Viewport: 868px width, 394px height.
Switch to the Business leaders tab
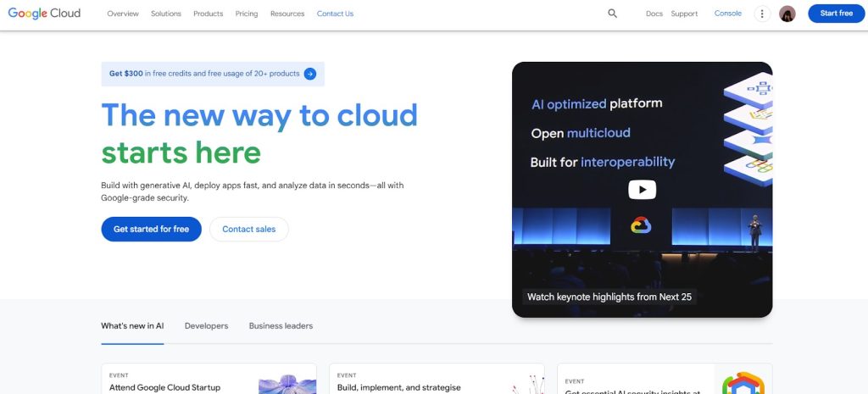[281, 326]
